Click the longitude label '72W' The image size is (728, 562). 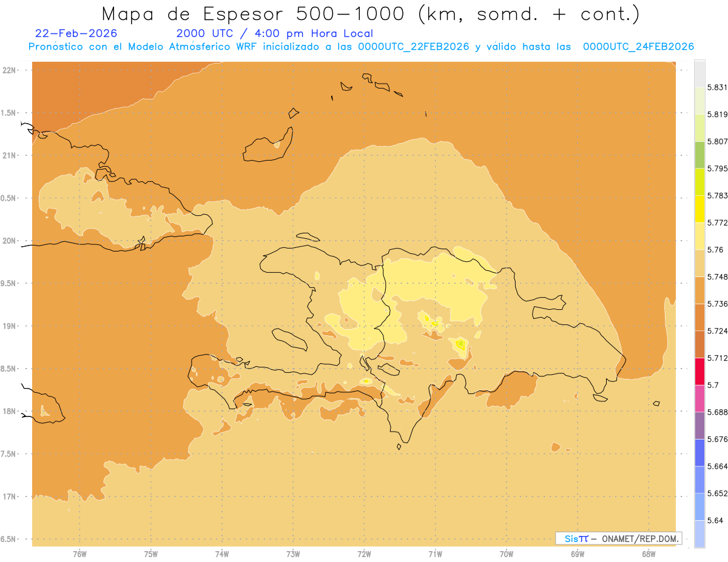point(364,554)
